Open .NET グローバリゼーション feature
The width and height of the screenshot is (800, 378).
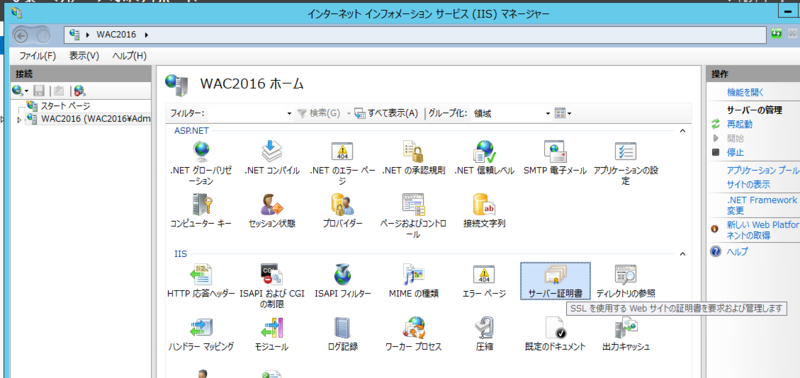pos(201,163)
